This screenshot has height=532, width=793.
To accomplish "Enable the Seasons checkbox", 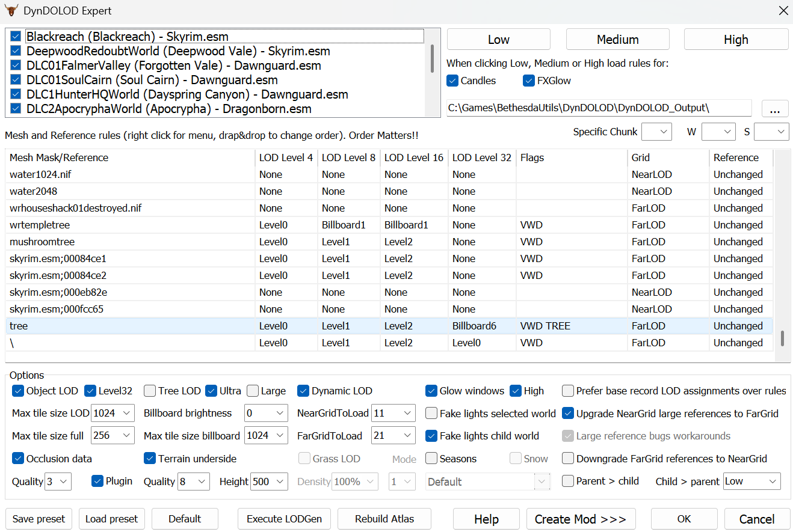I will (x=431, y=459).
